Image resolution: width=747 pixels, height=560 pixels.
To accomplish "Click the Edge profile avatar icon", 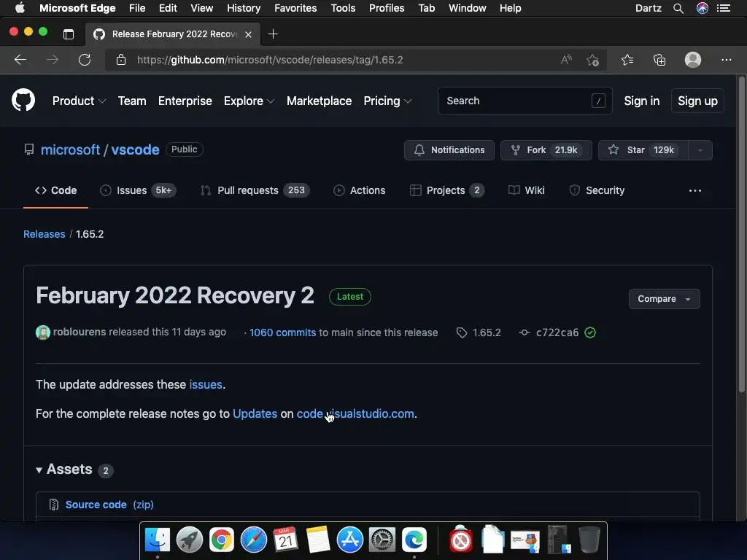I will [x=693, y=60].
